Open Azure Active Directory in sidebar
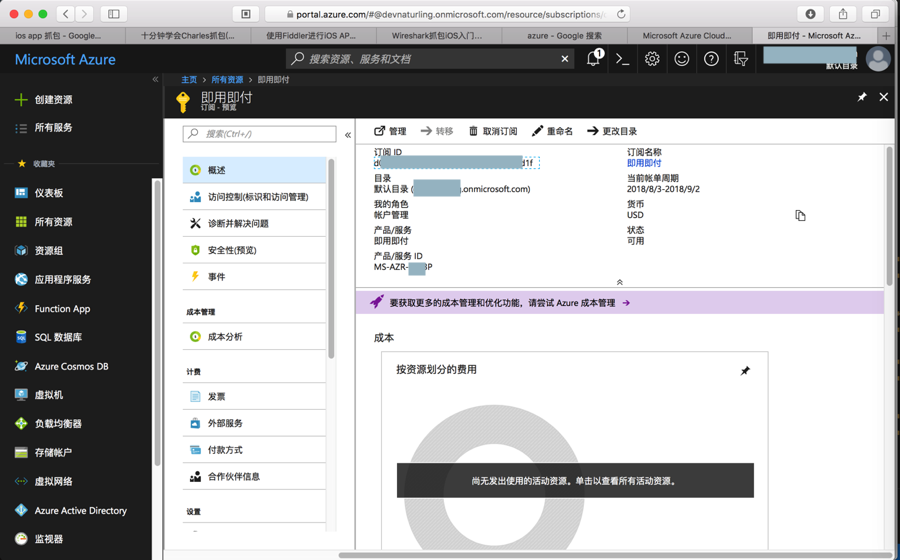900x560 pixels. pyautogui.click(x=71, y=510)
